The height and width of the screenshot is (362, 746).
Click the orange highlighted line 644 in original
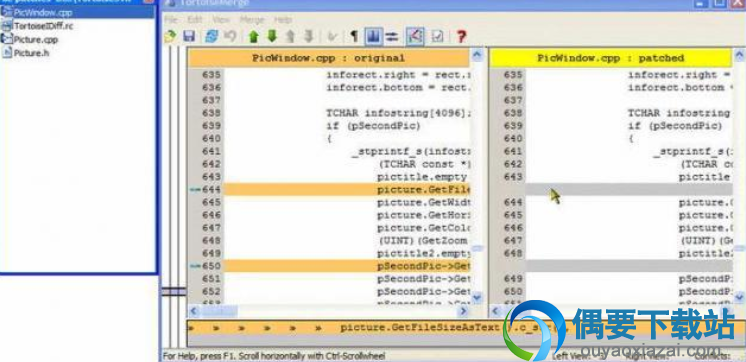[x=346, y=190]
